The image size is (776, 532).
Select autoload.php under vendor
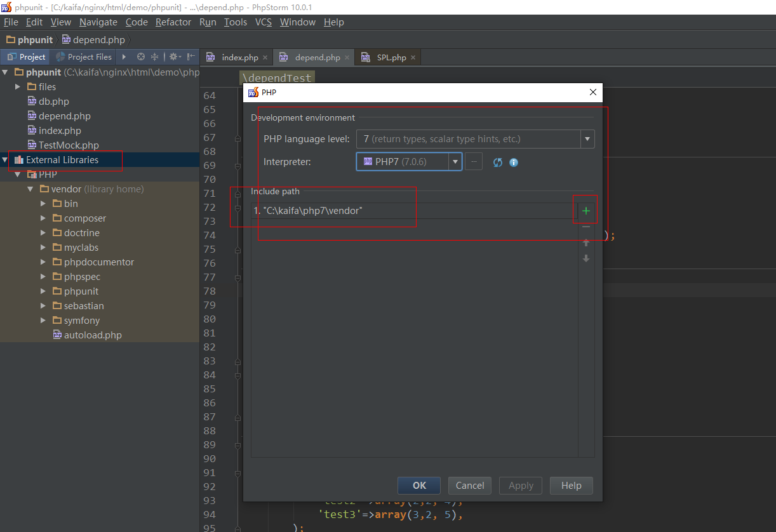(x=93, y=335)
